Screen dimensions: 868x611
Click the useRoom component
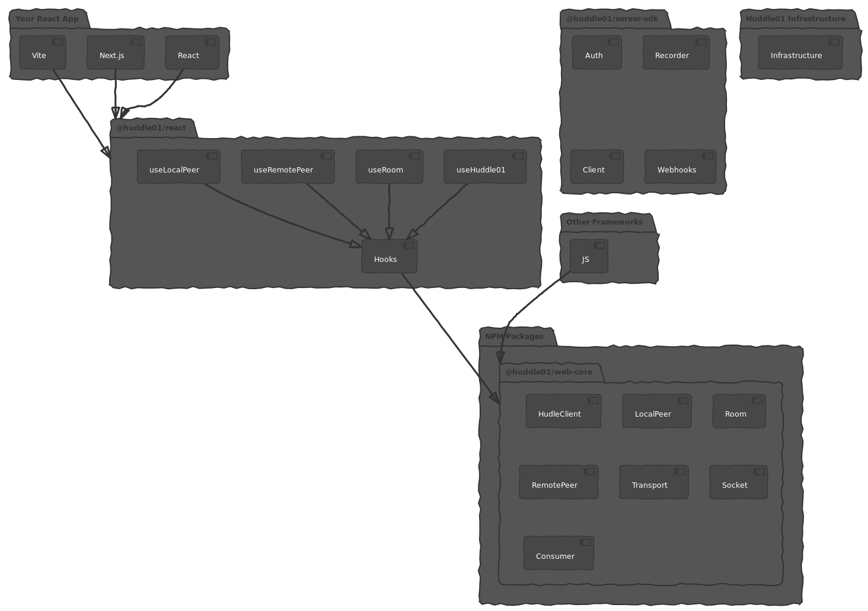[390, 167]
